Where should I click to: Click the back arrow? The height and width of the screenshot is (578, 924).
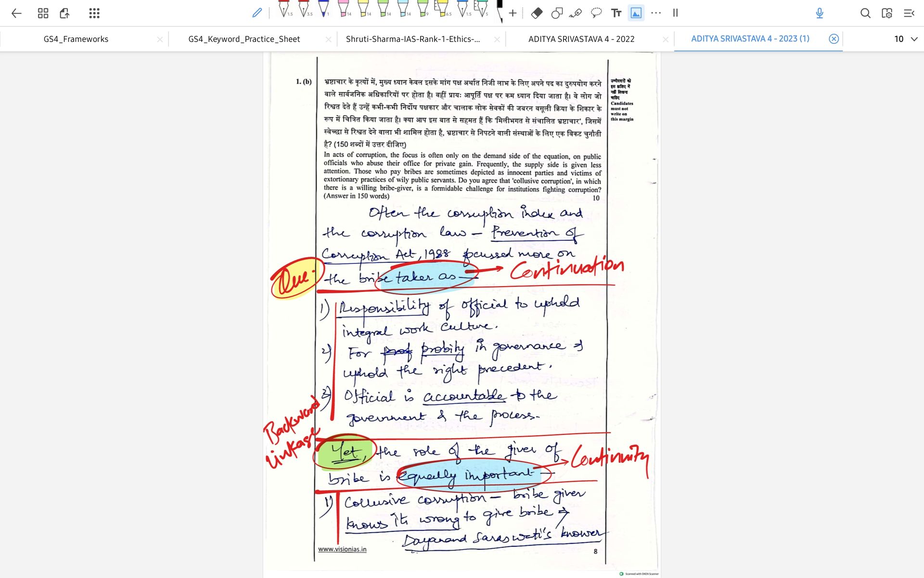(17, 13)
